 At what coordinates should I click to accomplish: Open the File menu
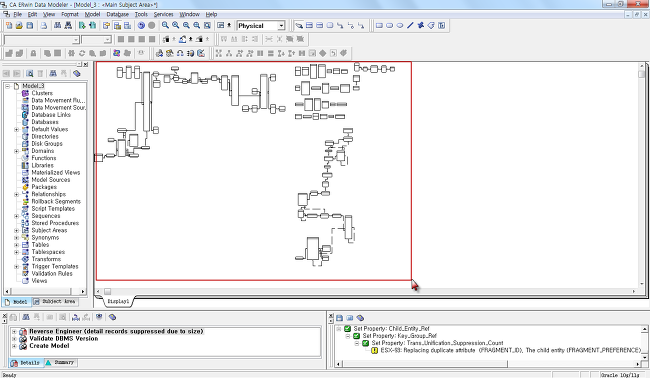point(17,14)
